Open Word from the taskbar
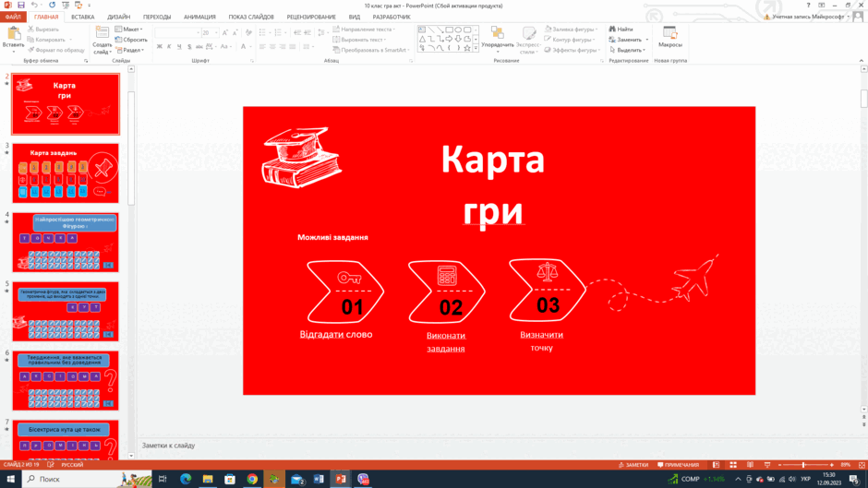The width and height of the screenshot is (868, 488). point(319,479)
